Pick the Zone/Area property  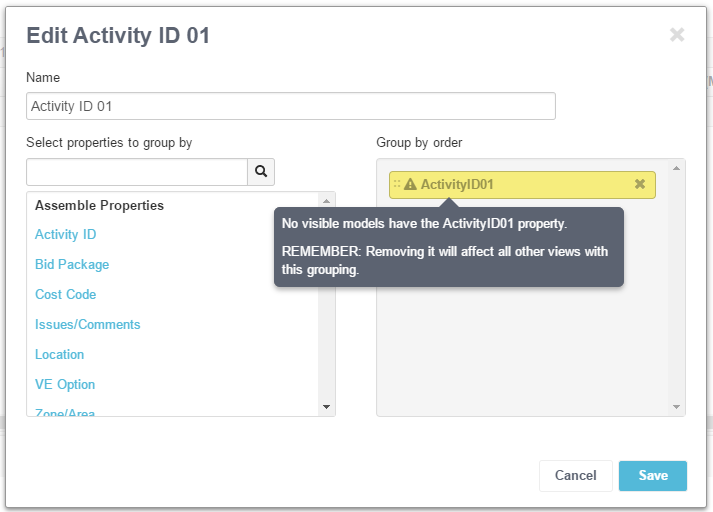coord(66,411)
